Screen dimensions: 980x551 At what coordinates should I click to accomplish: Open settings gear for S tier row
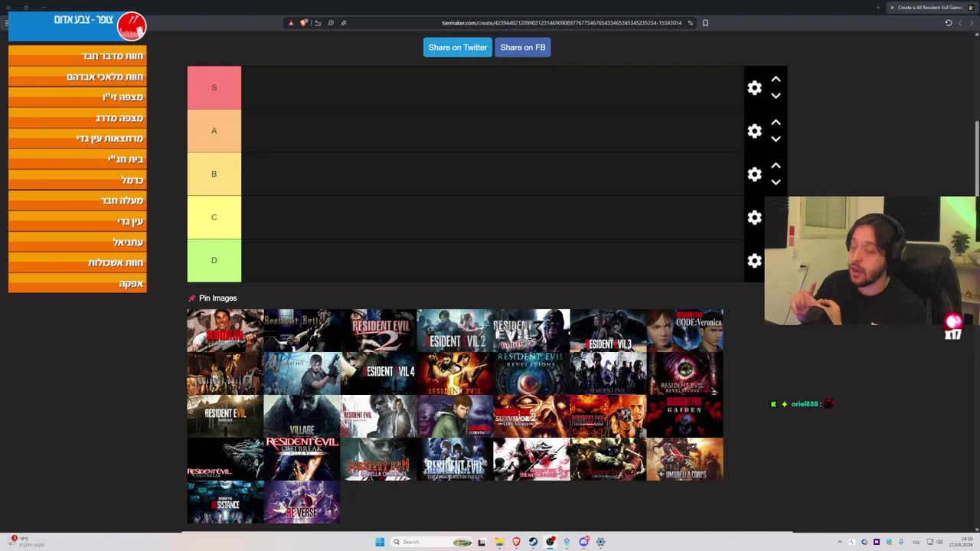tap(754, 88)
